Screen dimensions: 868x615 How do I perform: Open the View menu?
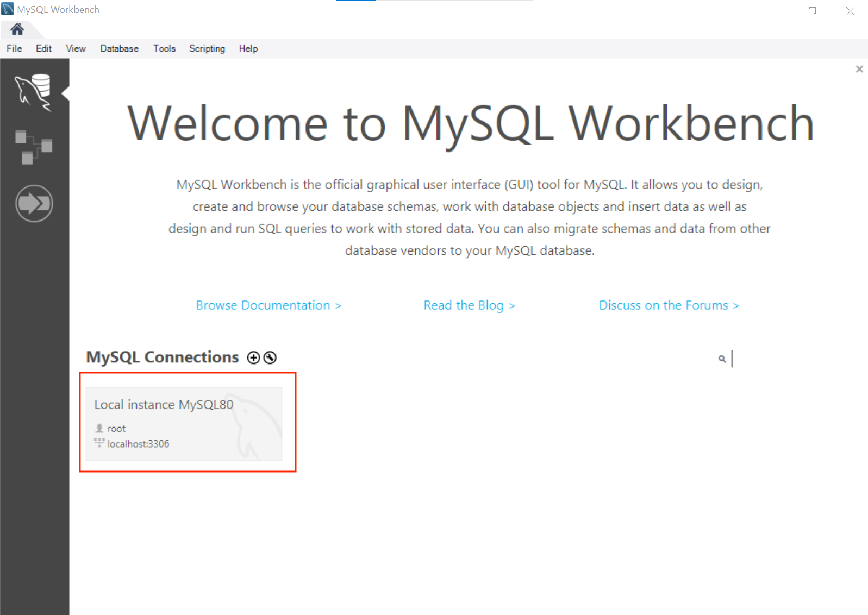pos(76,48)
